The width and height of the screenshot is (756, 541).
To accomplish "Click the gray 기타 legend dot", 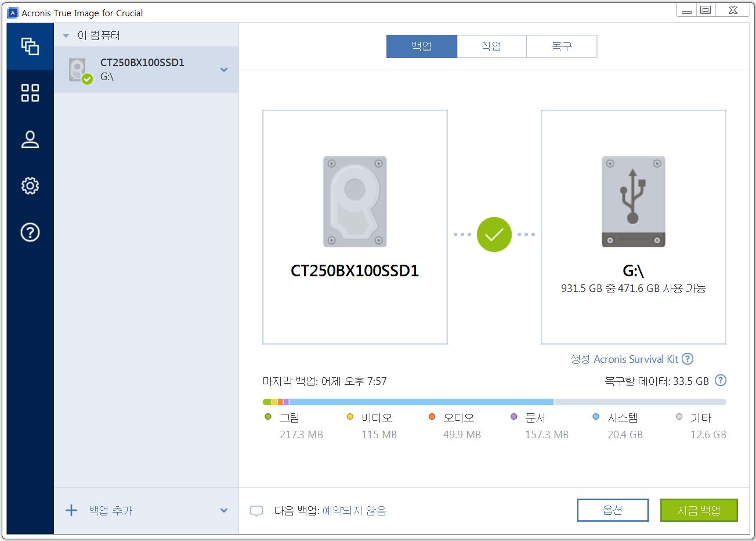I will pos(679,417).
